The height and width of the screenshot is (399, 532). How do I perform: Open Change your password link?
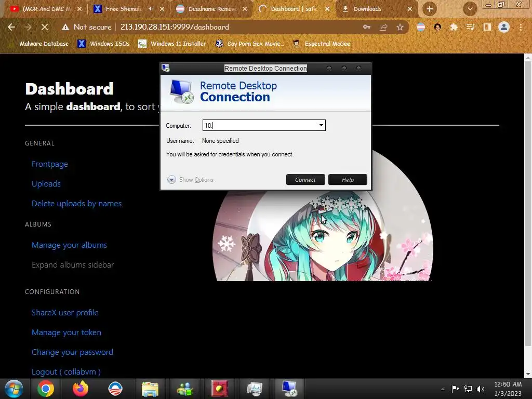click(x=72, y=352)
